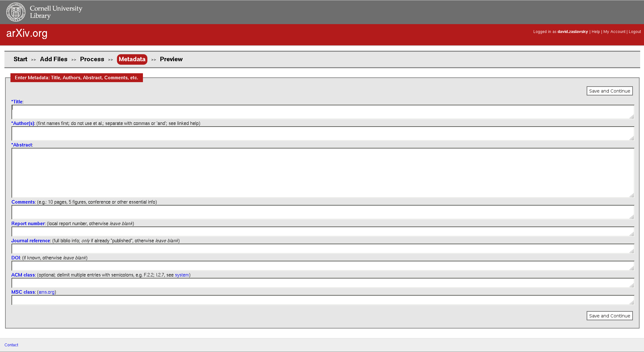The height and width of the screenshot is (352, 644).
Task: Go to My Account page
Action: 614,32
